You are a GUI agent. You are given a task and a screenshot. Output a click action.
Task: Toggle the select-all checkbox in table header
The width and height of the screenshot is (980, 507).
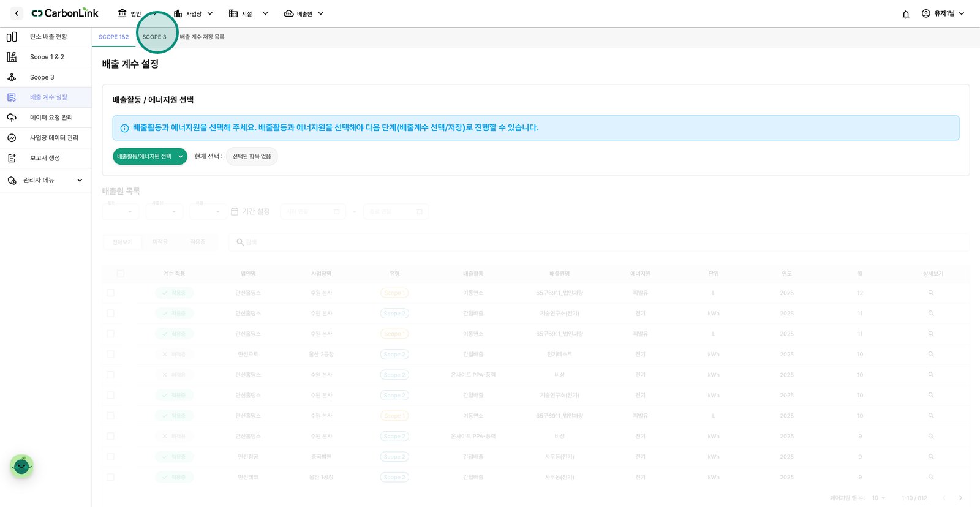point(120,274)
